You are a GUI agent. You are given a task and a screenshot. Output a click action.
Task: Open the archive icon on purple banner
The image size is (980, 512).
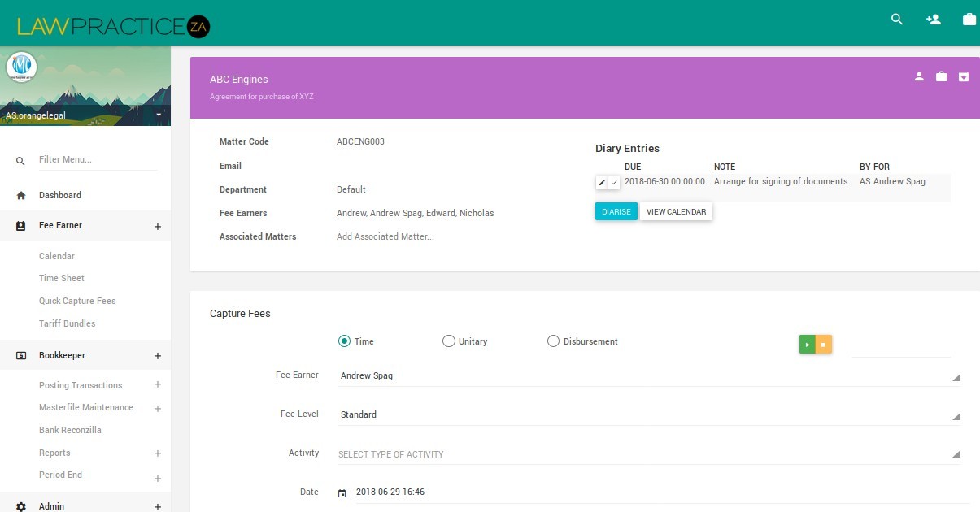click(x=963, y=76)
